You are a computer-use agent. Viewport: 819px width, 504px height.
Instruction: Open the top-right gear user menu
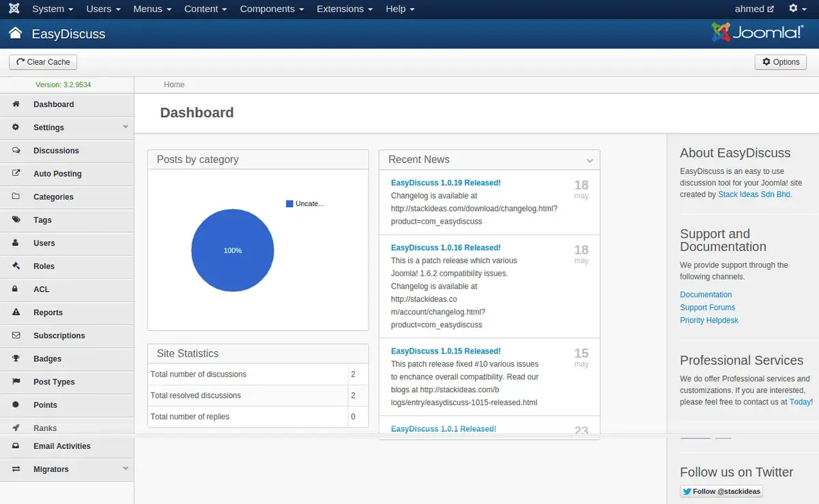click(x=797, y=9)
